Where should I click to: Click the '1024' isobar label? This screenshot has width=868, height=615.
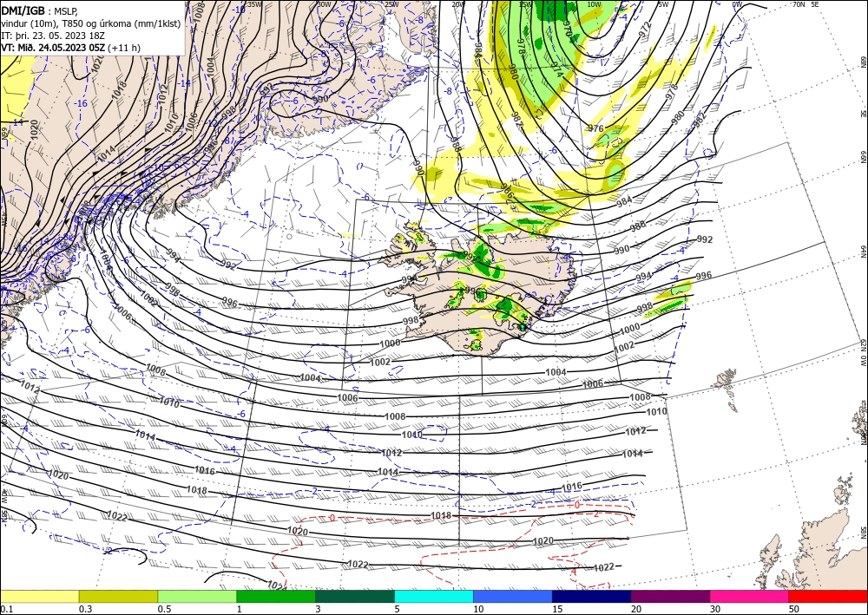coord(277,586)
